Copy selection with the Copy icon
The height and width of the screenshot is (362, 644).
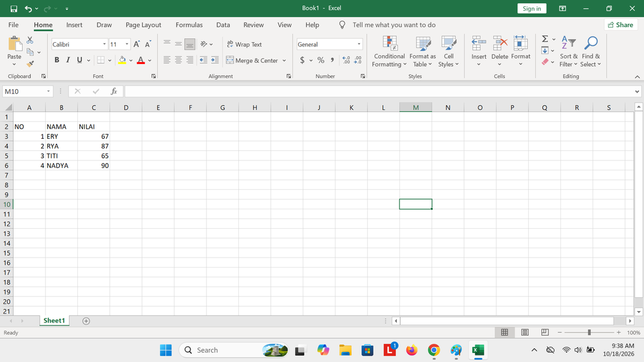click(30, 52)
